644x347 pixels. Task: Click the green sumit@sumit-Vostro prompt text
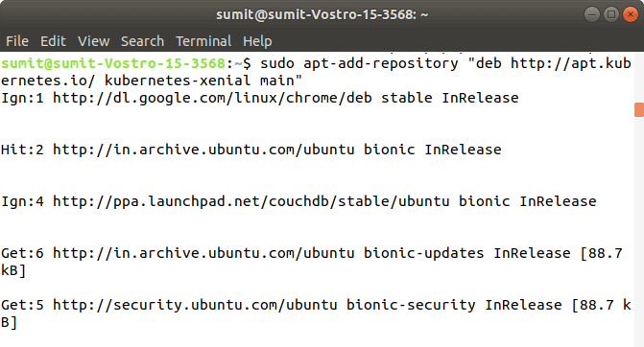tap(113, 63)
